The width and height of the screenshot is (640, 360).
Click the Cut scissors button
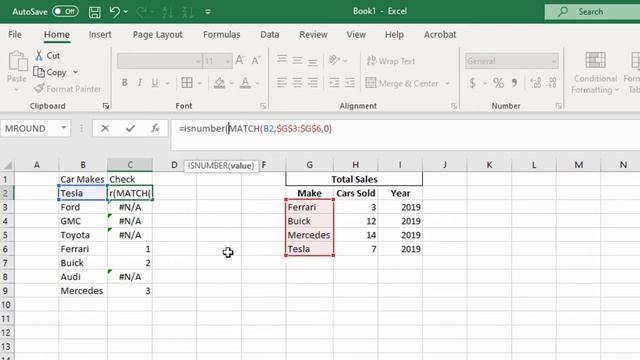tap(47, 56)
